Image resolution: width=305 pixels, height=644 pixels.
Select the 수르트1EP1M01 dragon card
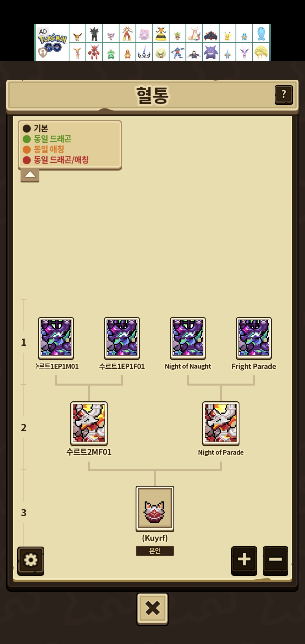(56, 338)
